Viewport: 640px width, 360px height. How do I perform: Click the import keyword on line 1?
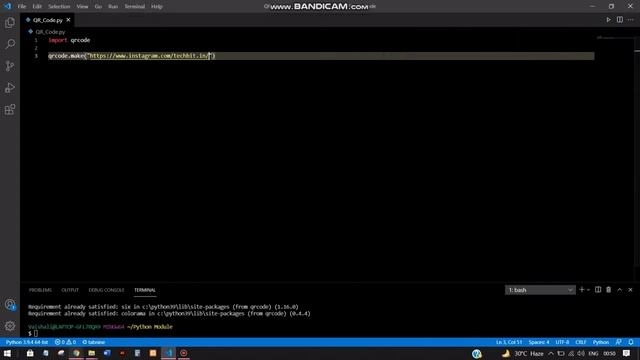(58, 40)
